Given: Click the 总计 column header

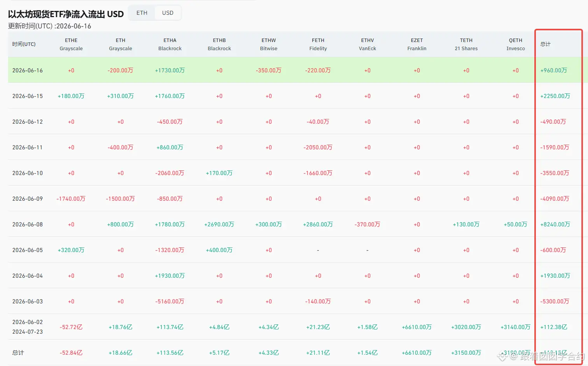Looking at the screenshot, I should [x=546, y=44].
